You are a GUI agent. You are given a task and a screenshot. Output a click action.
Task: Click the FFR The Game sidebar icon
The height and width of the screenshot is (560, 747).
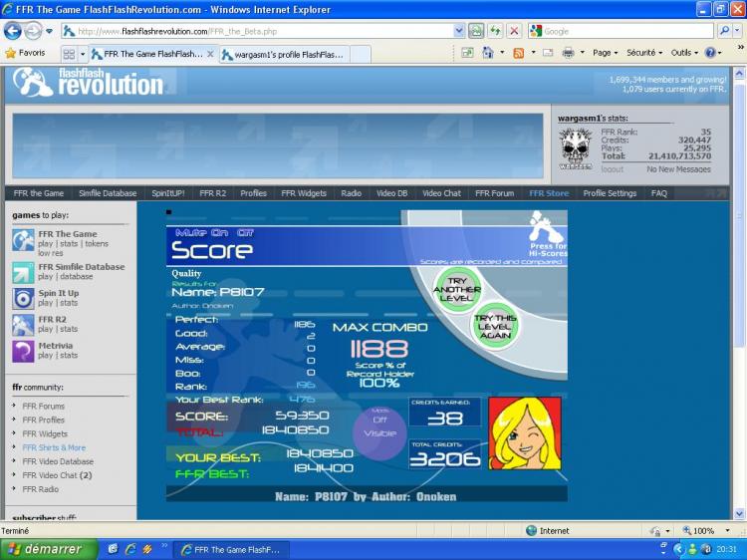click(x=23, y=240)
